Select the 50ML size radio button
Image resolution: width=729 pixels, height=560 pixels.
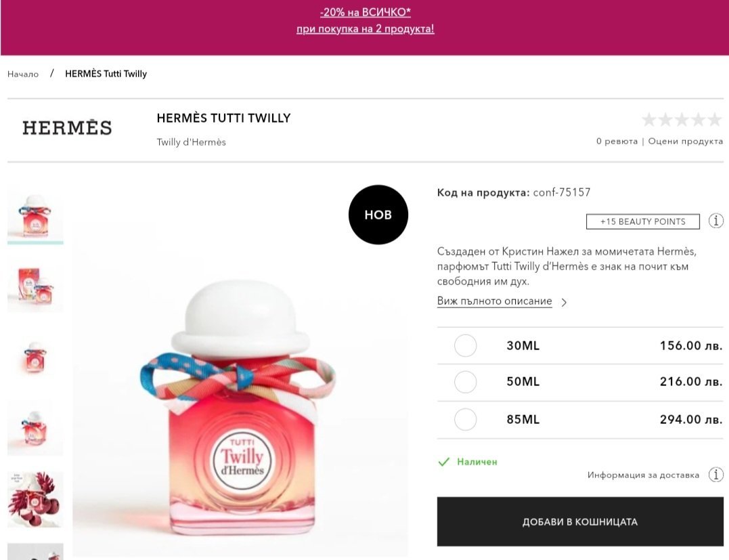pos(466,382)
